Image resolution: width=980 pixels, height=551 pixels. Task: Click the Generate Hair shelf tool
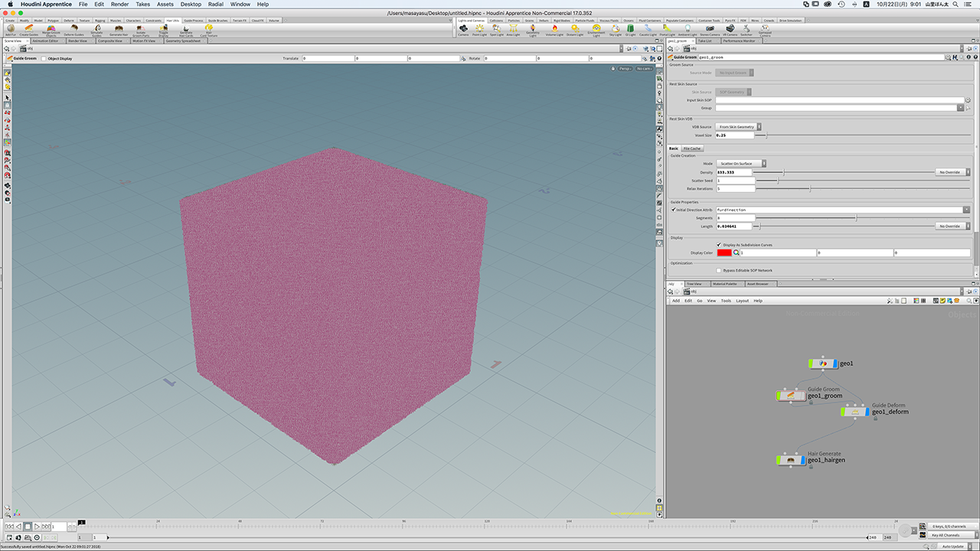pyautogui.click(x=119, y=28)
